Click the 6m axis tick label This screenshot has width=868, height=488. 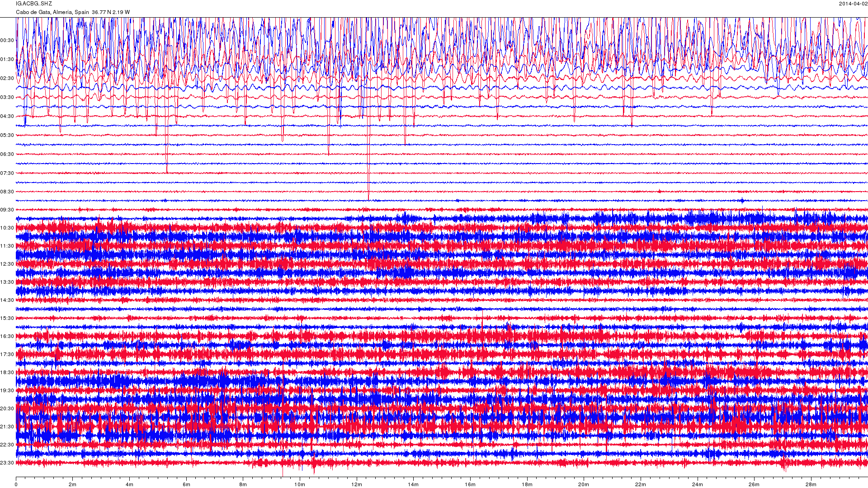point(186,485)
